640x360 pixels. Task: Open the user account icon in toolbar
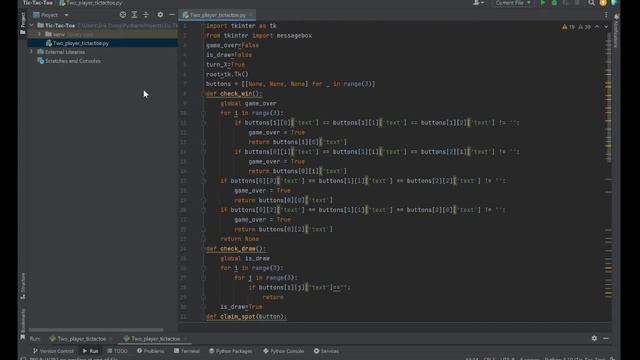tap(478, 3)
